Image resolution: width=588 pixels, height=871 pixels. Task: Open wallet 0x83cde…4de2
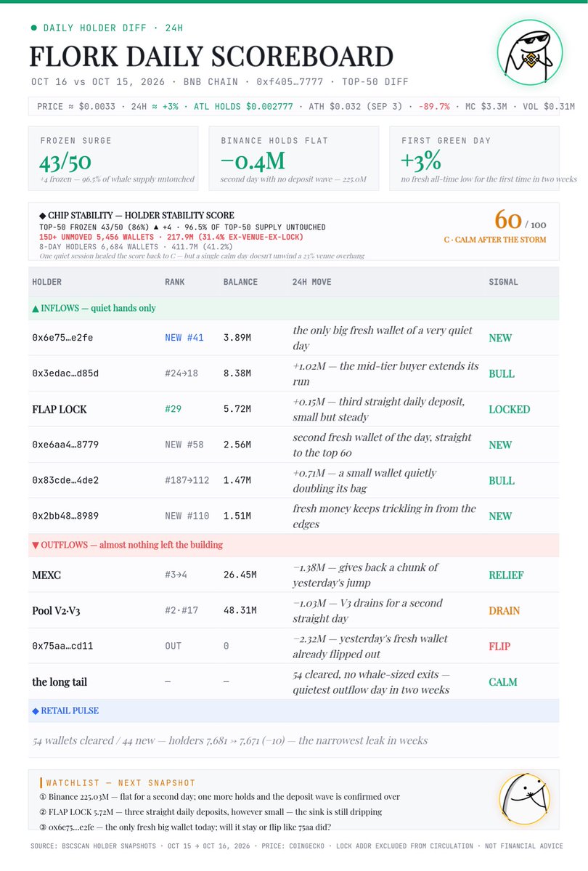(x=65, y=480)
